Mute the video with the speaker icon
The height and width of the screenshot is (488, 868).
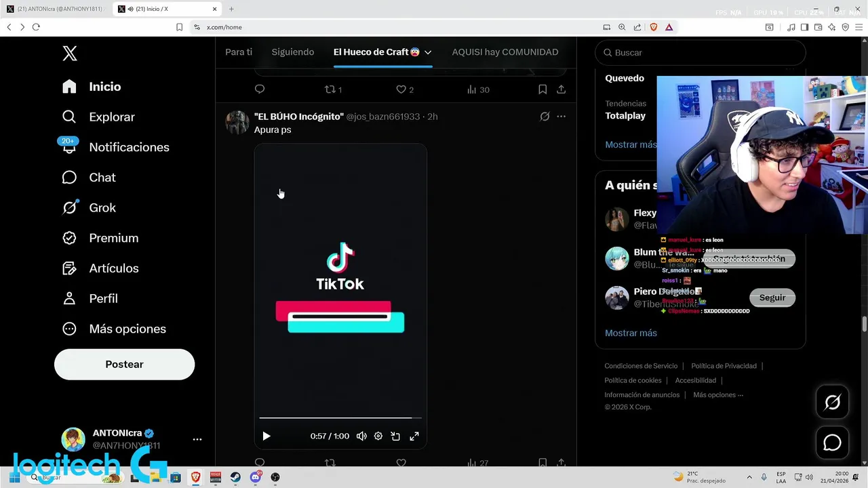(x=361, y=436)
